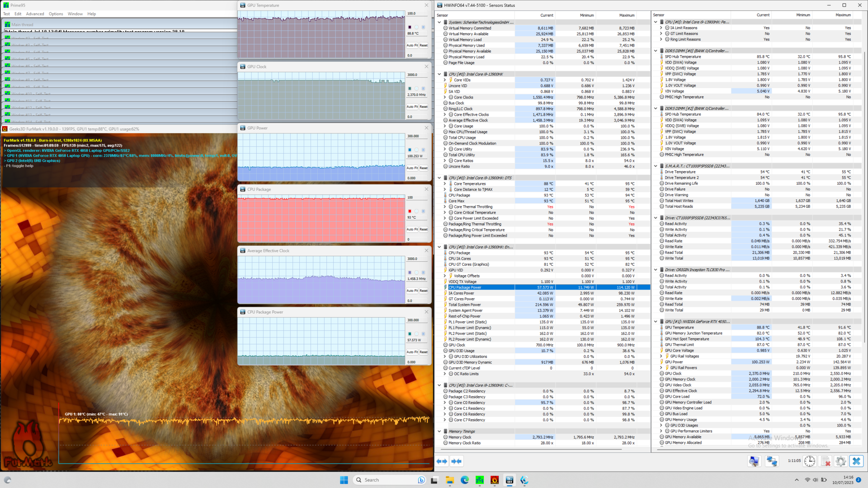Open the Options menu in Prime95

click(56, 14)
